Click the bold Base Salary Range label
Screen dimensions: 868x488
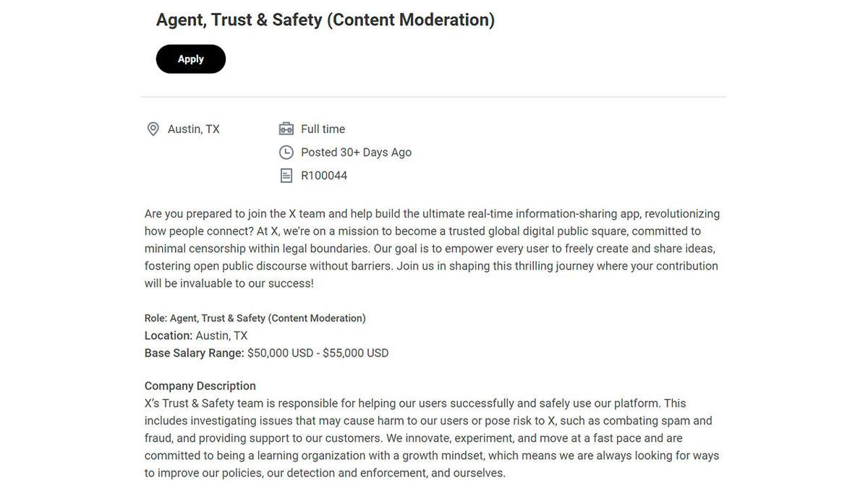pyautogui.click(x=195, y=353)
